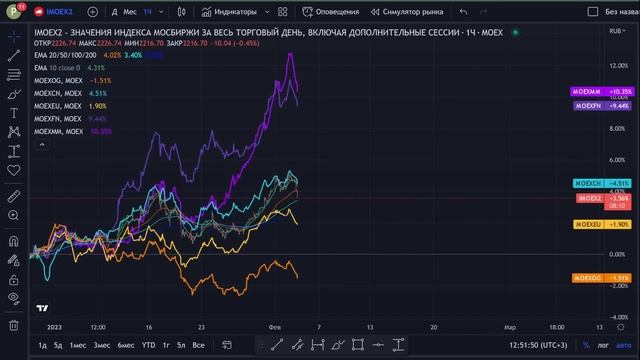Open the 12:51:50 (UTC+3) timezone menu
This screenshot has height=360, width=640.
point(538,345)
